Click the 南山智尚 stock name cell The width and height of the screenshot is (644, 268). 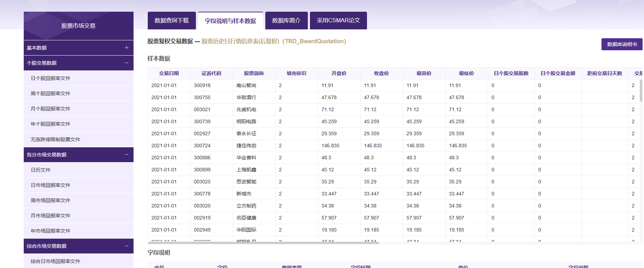[254, 85]
